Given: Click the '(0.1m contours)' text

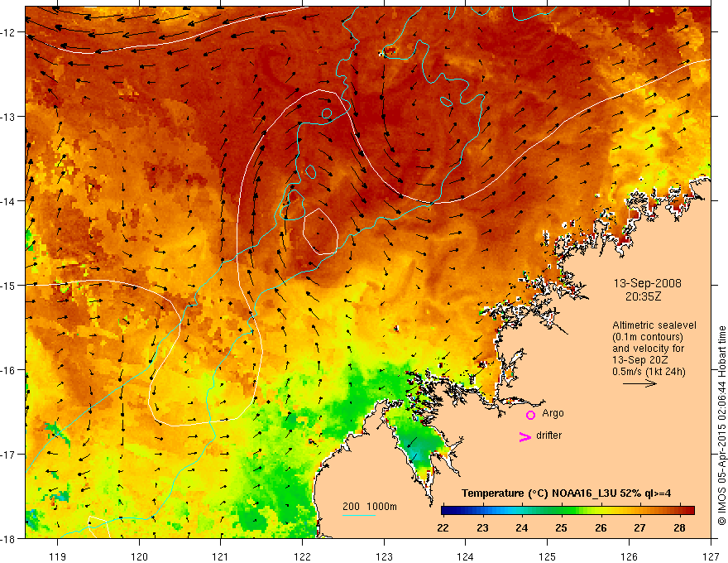Looking at the screenshot, I should point(647,337).
